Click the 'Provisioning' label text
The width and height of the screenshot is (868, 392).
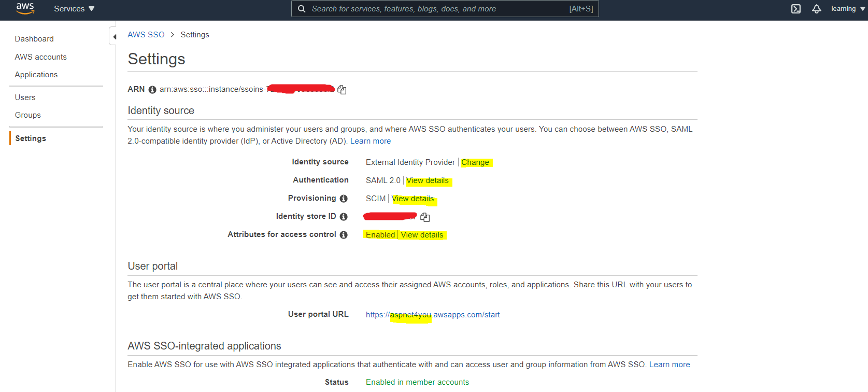click(312, 198)
